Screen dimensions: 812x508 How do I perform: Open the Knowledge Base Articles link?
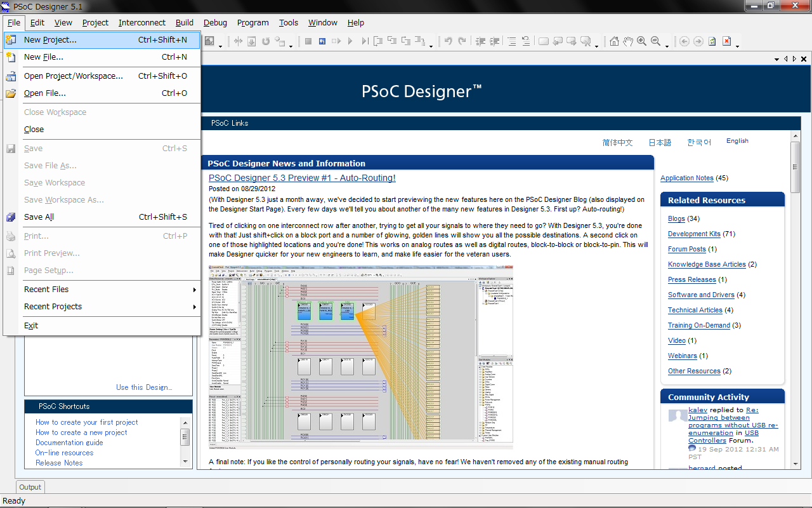(x=707, y=265)
